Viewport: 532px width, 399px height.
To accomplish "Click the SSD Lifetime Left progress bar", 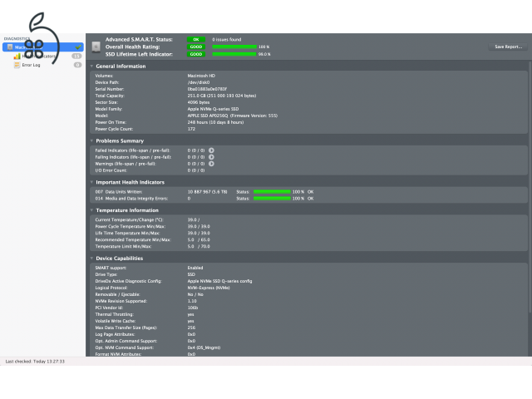I will click(x=234, y=54).
